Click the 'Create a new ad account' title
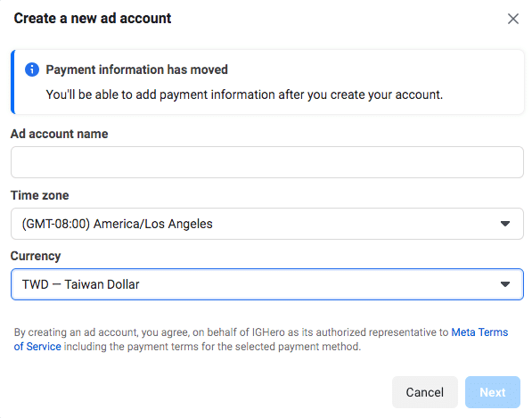Screen dimensions: 532x418 point(93,19)
